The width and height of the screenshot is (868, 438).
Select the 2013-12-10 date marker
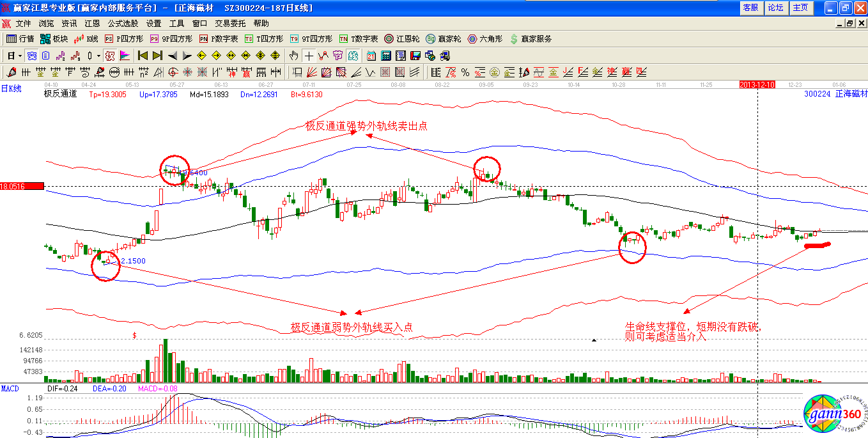tap(757, 84)
